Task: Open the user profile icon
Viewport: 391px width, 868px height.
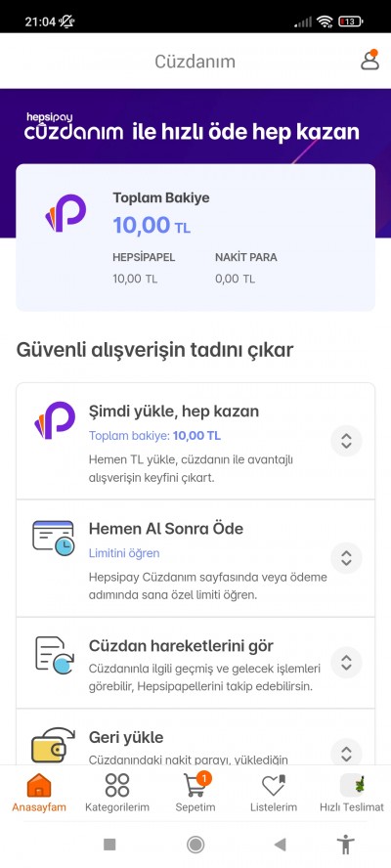Action: pyautogui.click(x=369, y=61)
